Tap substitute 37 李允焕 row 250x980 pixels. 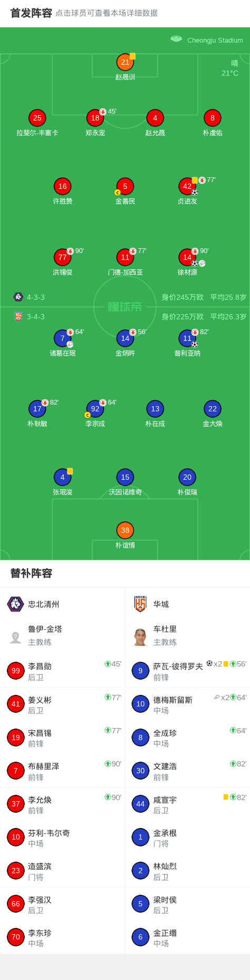tap(62, 804)
